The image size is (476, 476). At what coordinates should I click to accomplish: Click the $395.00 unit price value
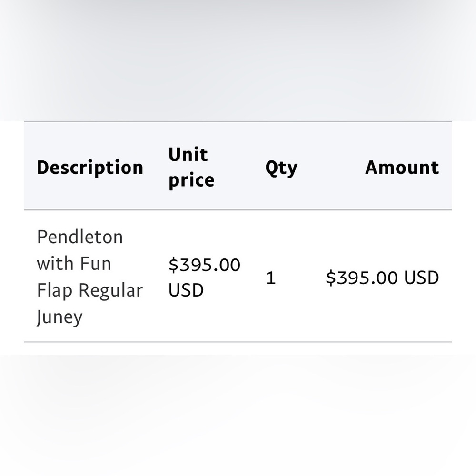click(x=204, y=264)
